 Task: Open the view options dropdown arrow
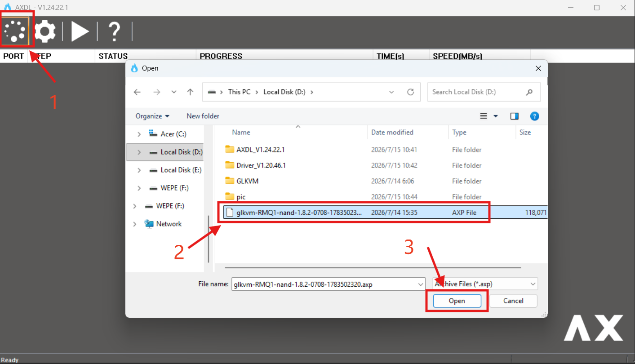(x=496, y=116)
